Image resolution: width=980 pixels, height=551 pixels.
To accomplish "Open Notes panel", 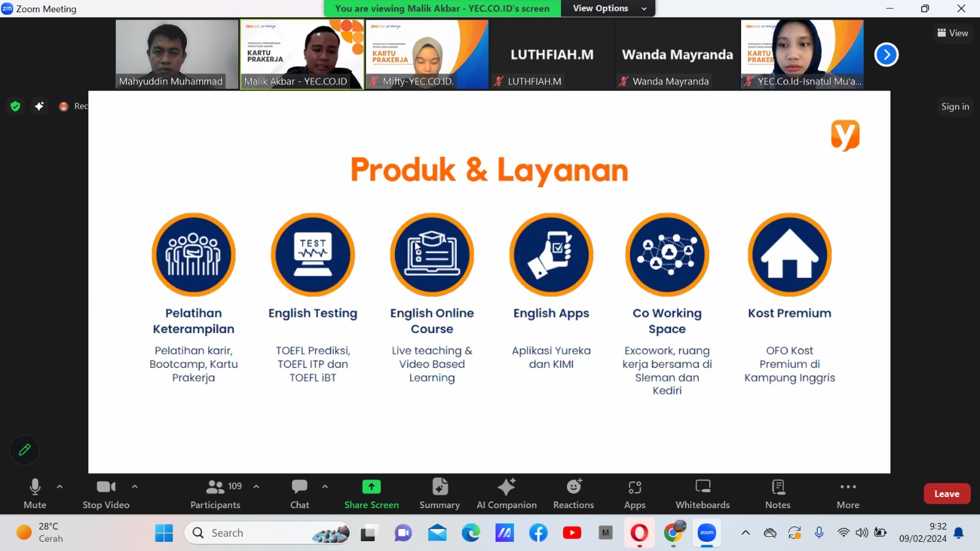I will 778,493.
